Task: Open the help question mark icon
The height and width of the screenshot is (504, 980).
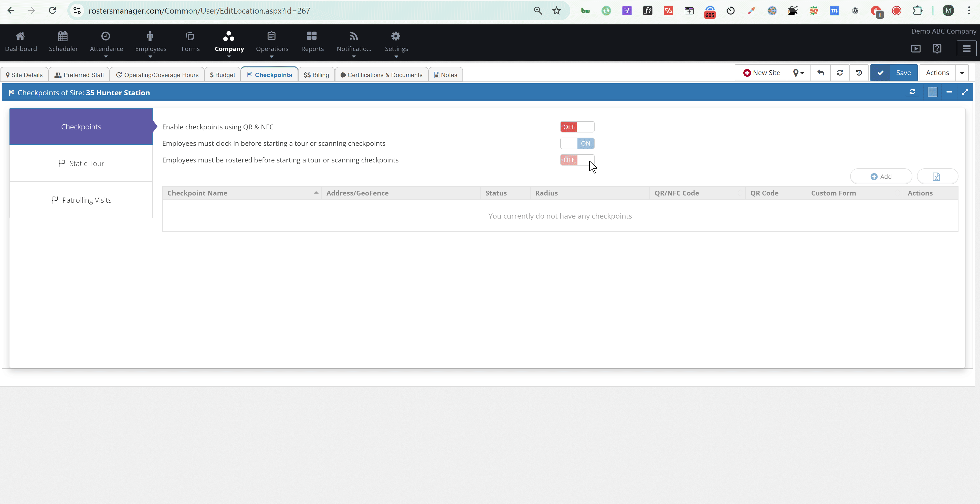Action: 937,49
